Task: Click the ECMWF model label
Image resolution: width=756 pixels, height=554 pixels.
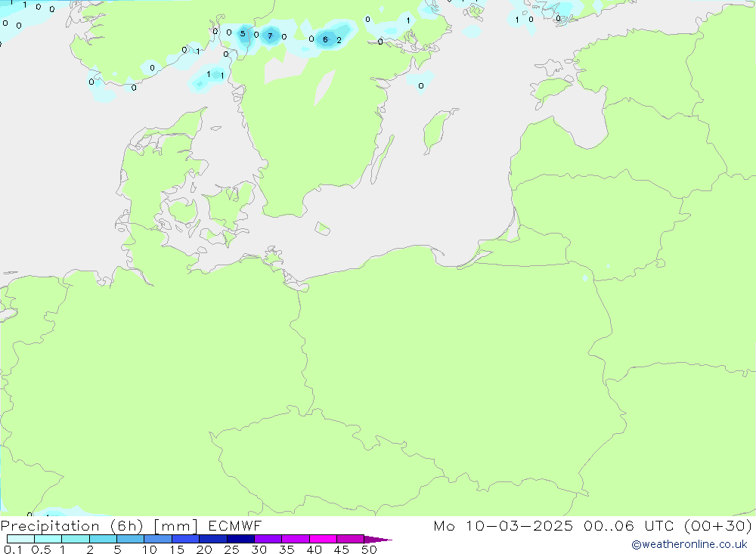Action: [x=235, y=525]
